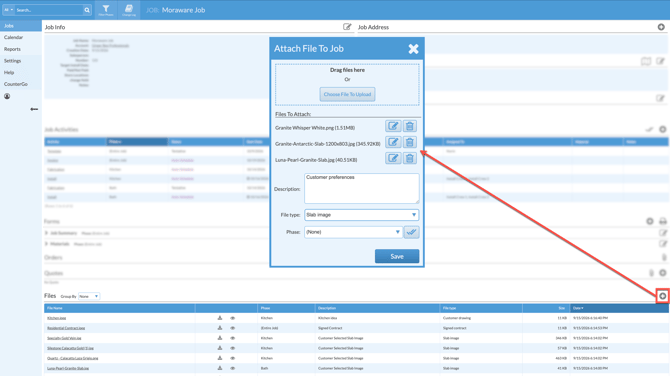Open the Group By dropdown in Files
This screenshot has height=376, width=670.
click(x=89, y=296)
